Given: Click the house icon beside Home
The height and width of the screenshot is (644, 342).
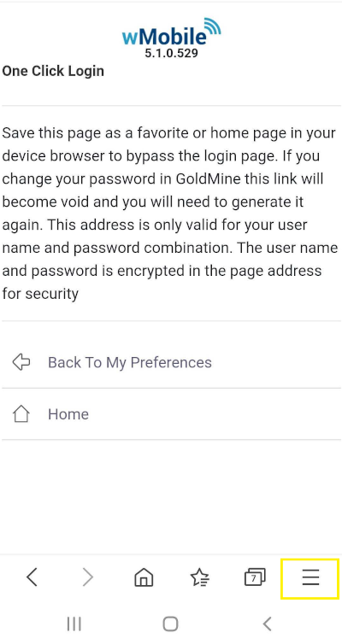Looking at the screenshot, I should coord(21,414).
